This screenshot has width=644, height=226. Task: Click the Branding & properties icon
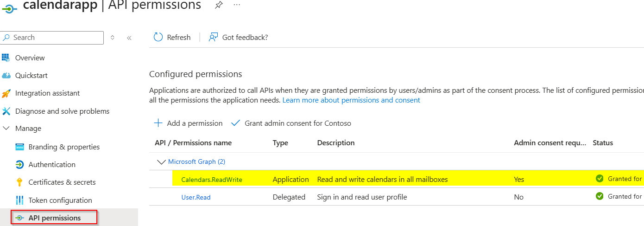[19, 147]
